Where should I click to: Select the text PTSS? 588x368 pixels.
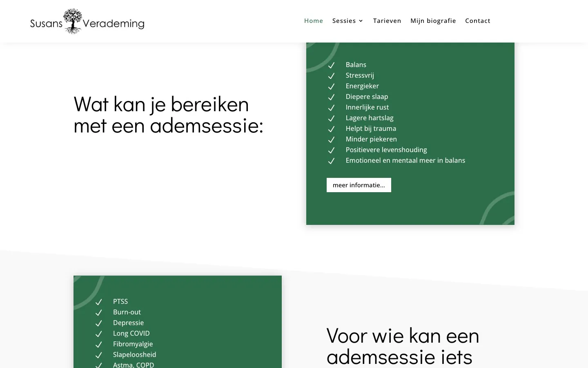[120, 301]
